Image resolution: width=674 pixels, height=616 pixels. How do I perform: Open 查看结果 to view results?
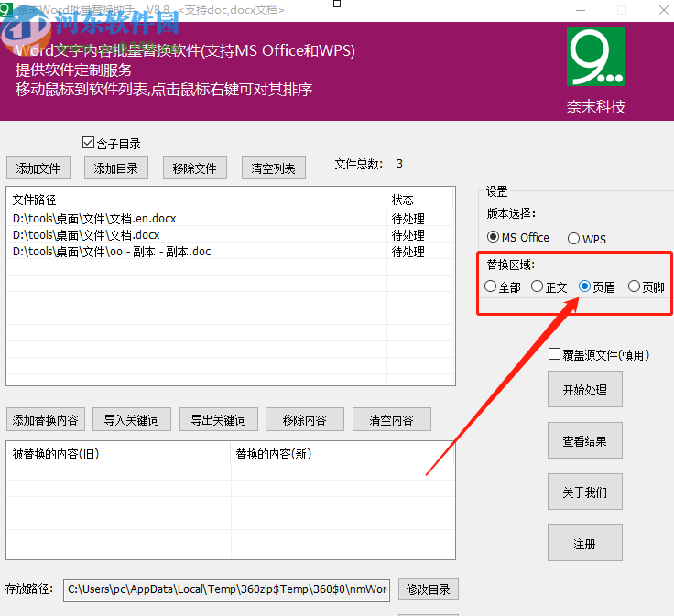[x=585, y=441]
